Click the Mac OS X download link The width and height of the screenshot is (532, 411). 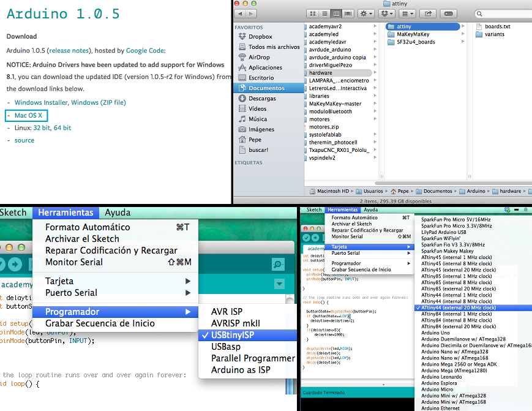(28, 115)
